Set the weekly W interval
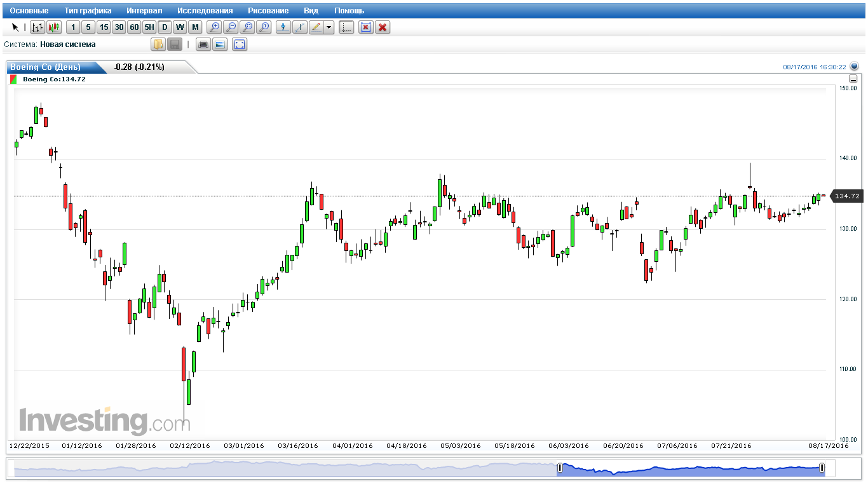The image size is (868, 488). click(x=180, y=27)
